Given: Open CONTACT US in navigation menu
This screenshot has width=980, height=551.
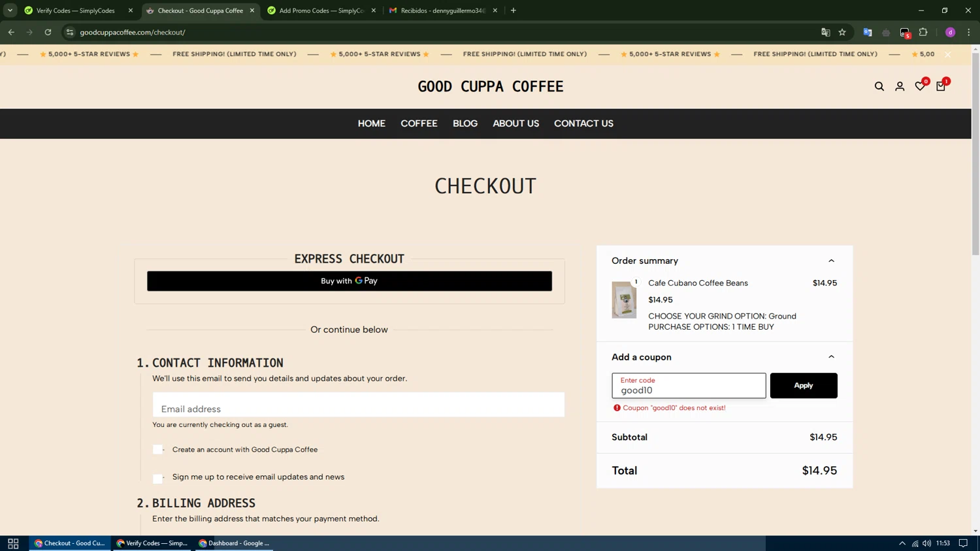Looking at the screenshot, I should click(583, 123).
